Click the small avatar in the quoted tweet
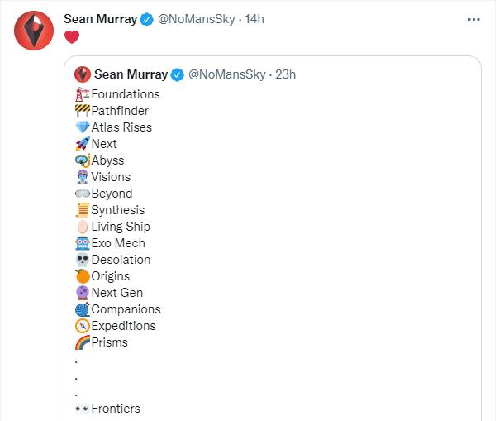The height and width of the screenshot is (421, 504). (x=82, y=74)
